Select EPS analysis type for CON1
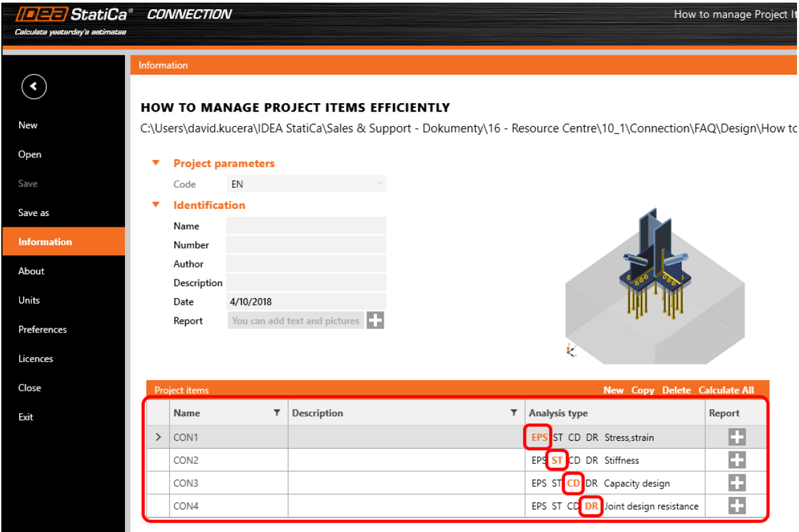This screenshot has width=799, height=532. pyautogui.click(x=539, y=437)
